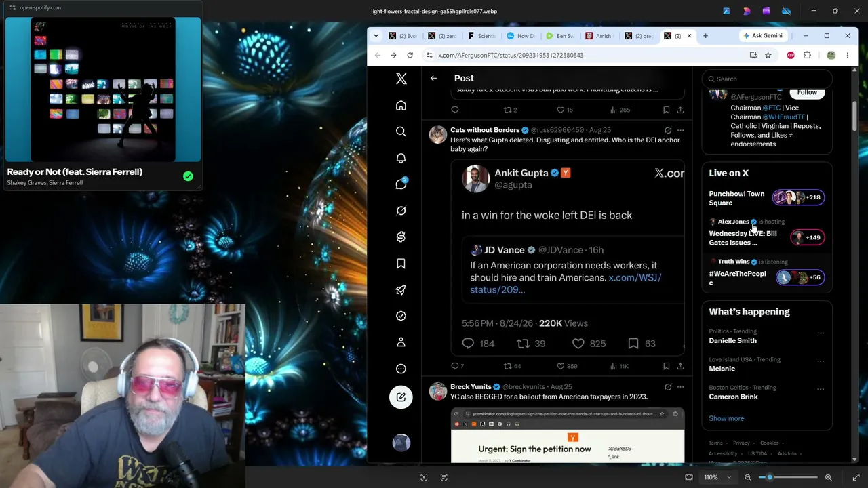Switch to the Ben Sw tab

560,36
